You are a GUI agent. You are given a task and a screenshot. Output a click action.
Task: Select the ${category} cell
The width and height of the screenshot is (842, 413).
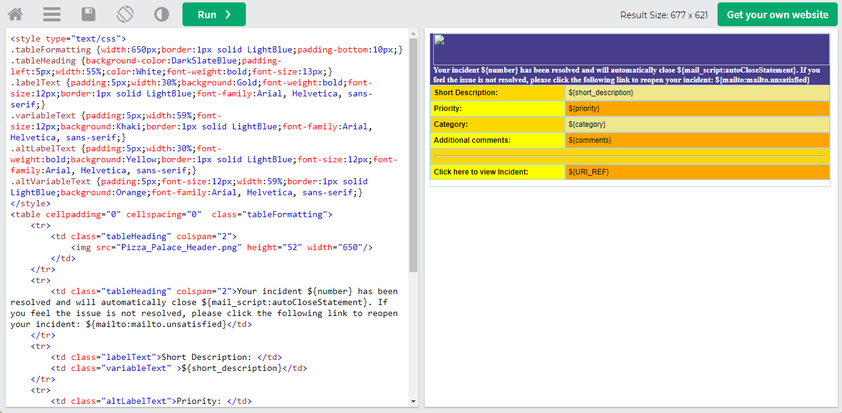tap(698, 124)
